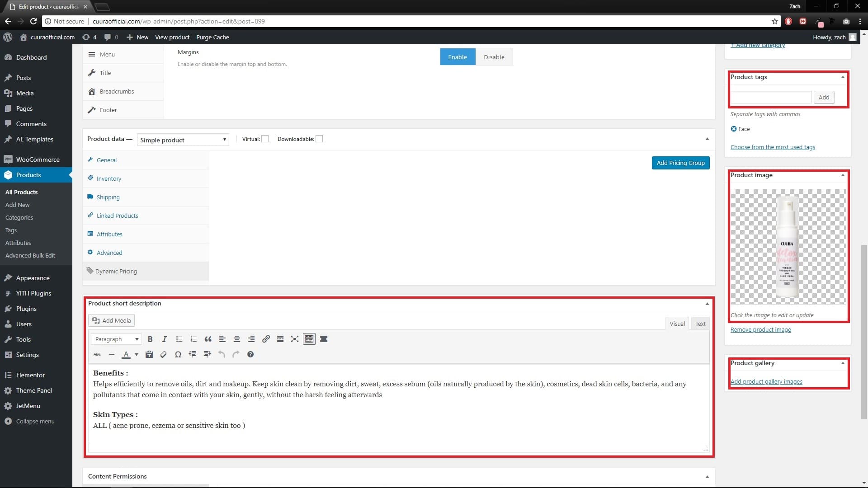Center align text in the editor
The width and height of the screenshot is (868, 488).
pyautogui.click(x=237, y=339)
